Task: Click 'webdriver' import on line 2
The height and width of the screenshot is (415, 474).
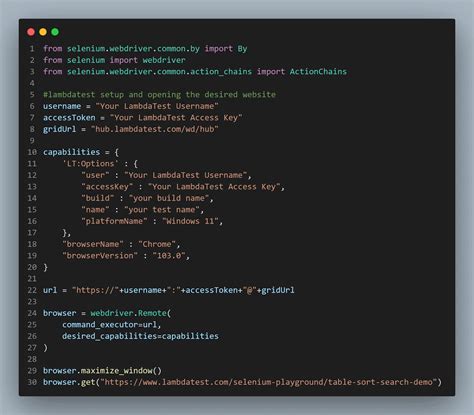Action: tap(164, 60)
